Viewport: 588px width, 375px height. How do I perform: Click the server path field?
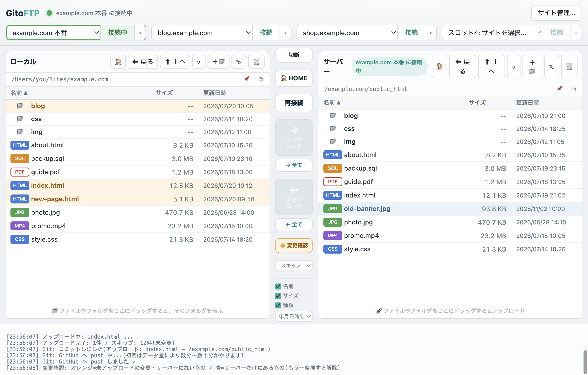pos(438,89)
